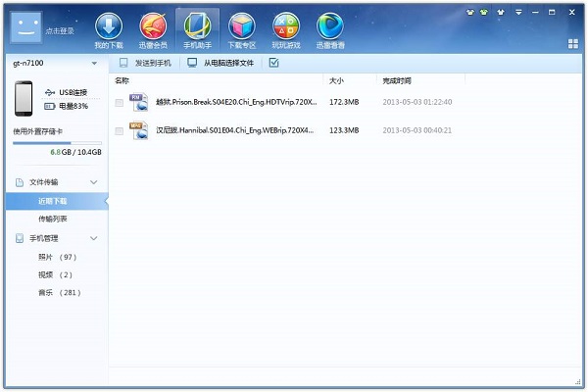
Task: Sort by 完成时间 completion time header
Action: point(397,80)
